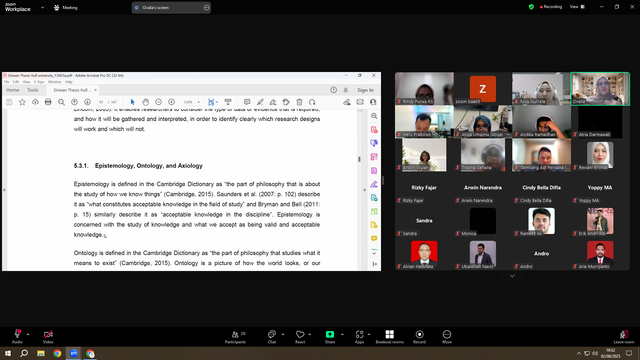Rotate the page with rotate icon
The width and height of the screenshot is (640, 360).
pyautogui.click(x=312, y=102)
